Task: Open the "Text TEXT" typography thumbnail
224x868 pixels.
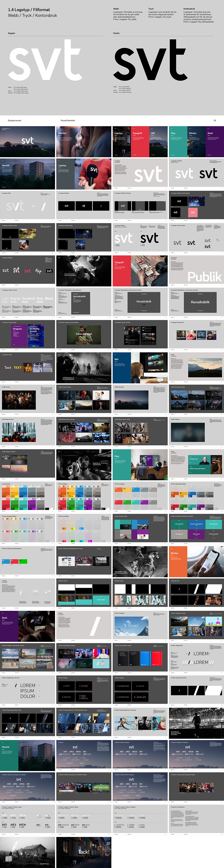Action: pos(28,368)
